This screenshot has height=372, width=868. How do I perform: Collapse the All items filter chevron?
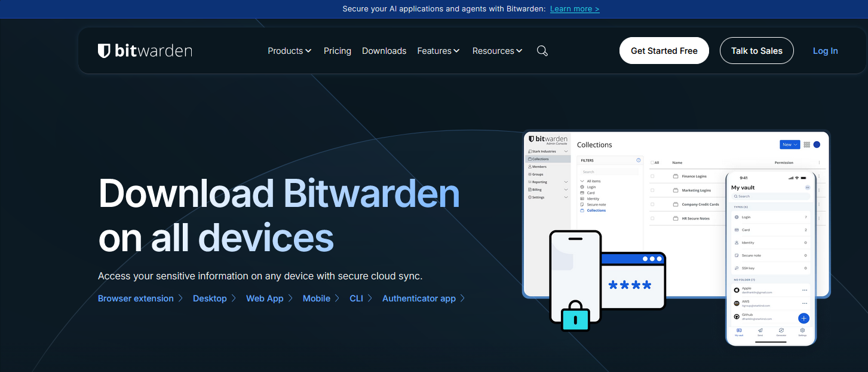click(582, 181)
